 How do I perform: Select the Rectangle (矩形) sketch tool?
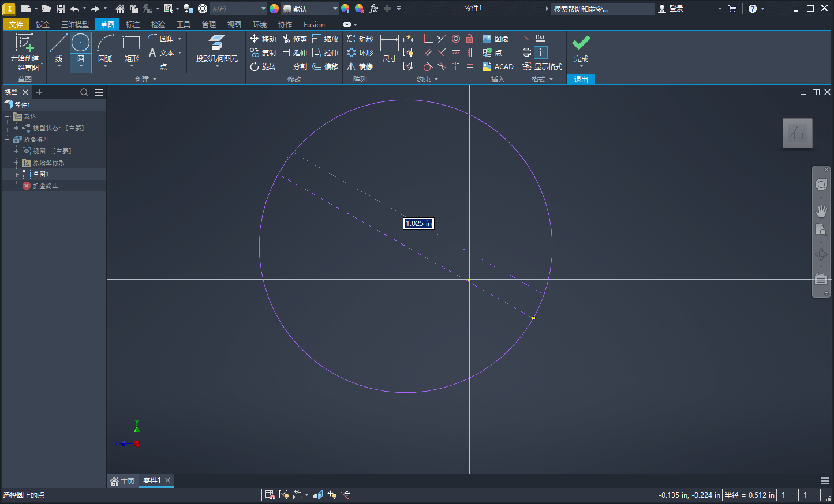click(x=132, y=49)
